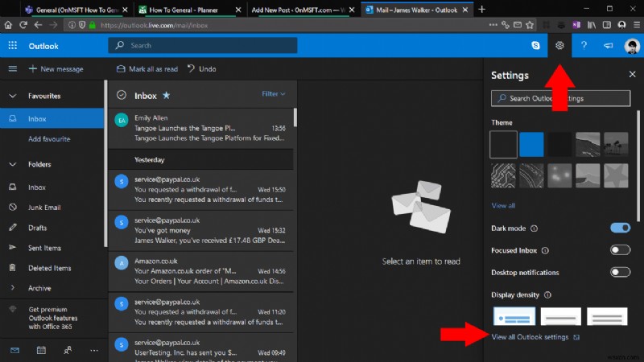Screen dimensions: 644x362
Task: Select the circuit pattern theme thumbnail
Action: (503, 175)
